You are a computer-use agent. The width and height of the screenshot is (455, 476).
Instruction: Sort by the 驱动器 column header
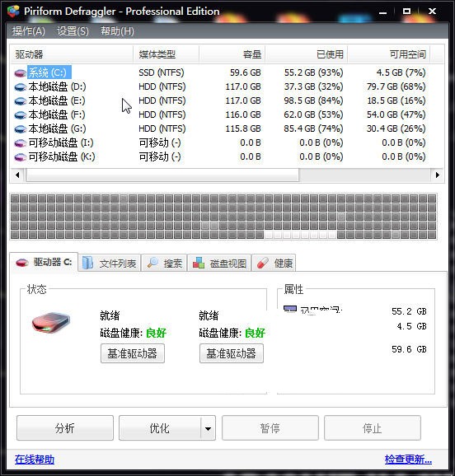coord(72,54)
